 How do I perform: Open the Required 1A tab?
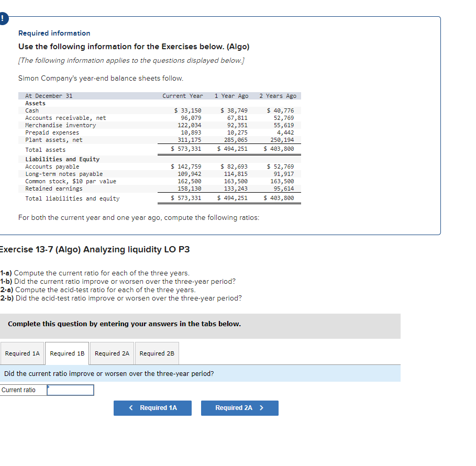point(22,353)
